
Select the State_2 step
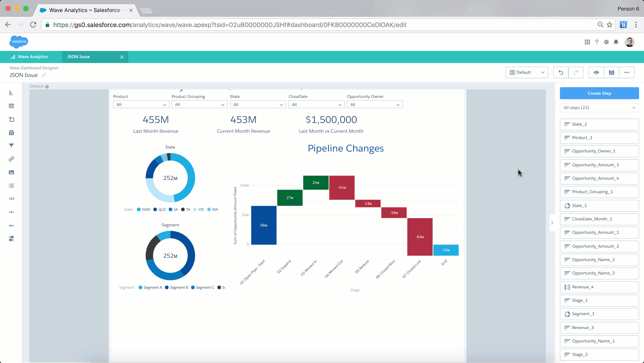tap(599, 124)
